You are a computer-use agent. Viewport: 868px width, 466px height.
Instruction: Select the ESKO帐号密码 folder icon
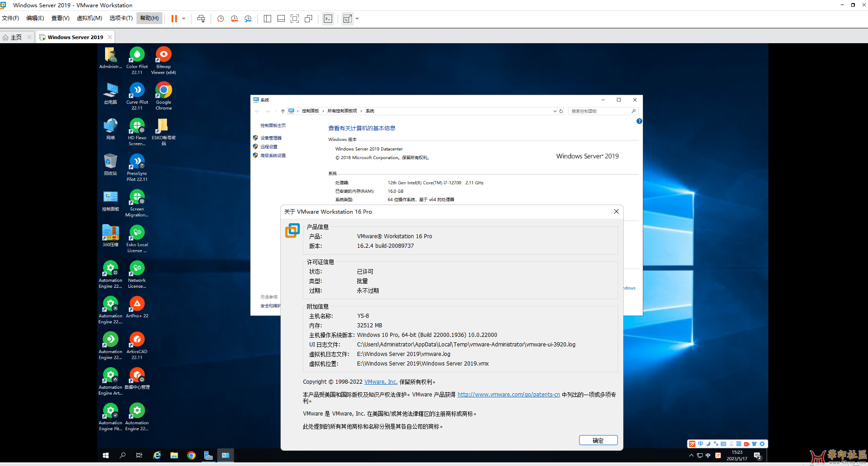pos(164,131)
